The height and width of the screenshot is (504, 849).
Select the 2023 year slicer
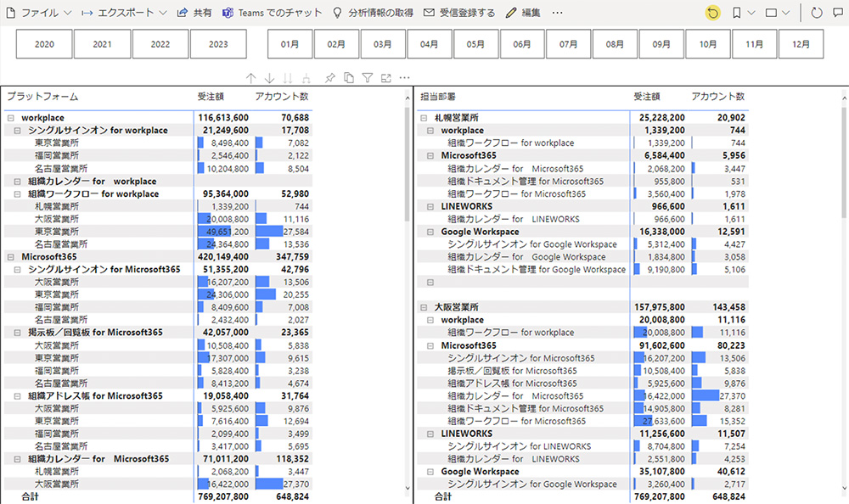tap(218, 44)
